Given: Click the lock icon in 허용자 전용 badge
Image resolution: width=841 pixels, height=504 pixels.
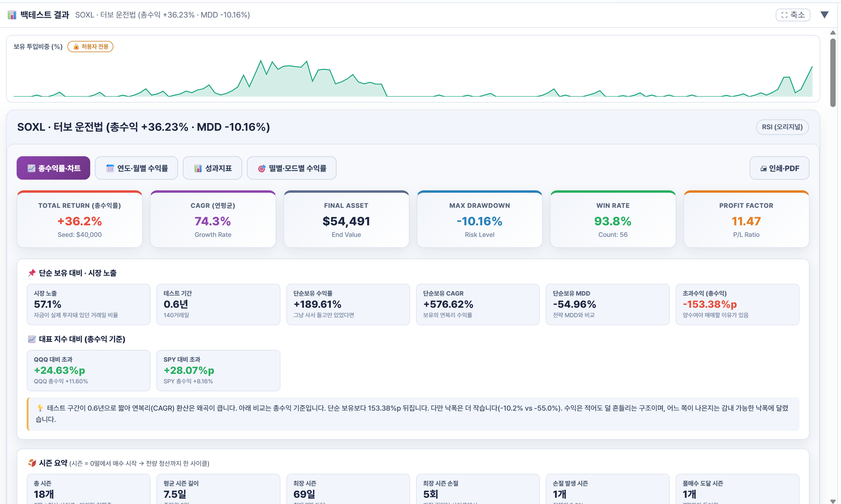Looking at the screenshot, I should (76, 47).
